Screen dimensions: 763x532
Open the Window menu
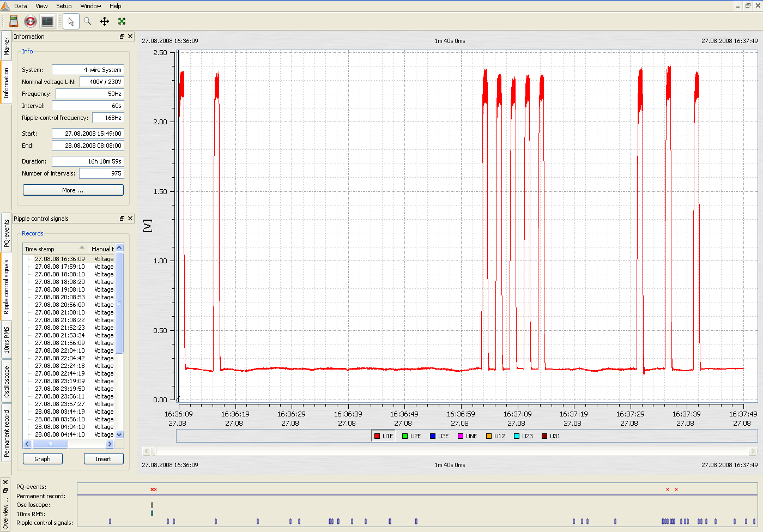(x=90, y=6)
